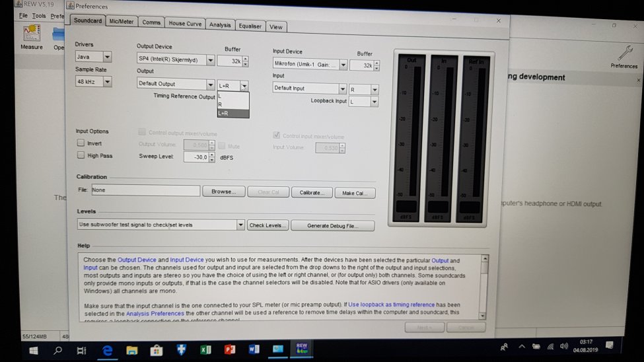The width and height of the screenshot is (644, 362).
Task: Switch to the House Curve tab
Action: [x=185, y=23]
